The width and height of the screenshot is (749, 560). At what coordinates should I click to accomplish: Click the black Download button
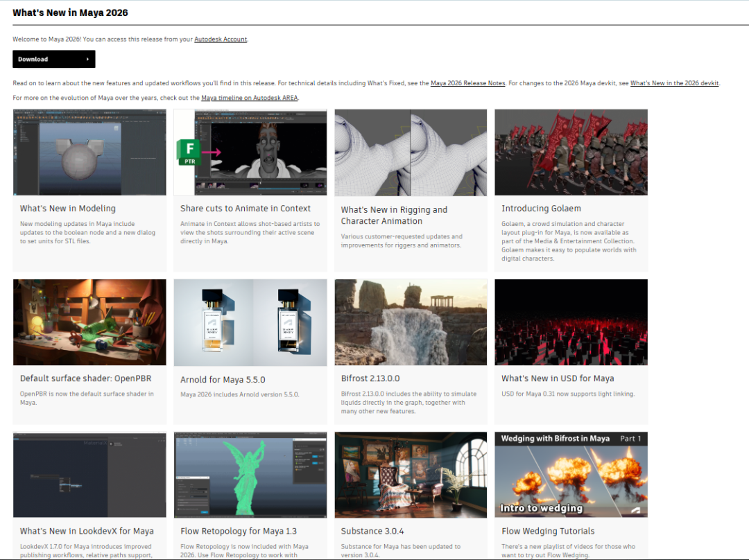(x=53, y=59)
